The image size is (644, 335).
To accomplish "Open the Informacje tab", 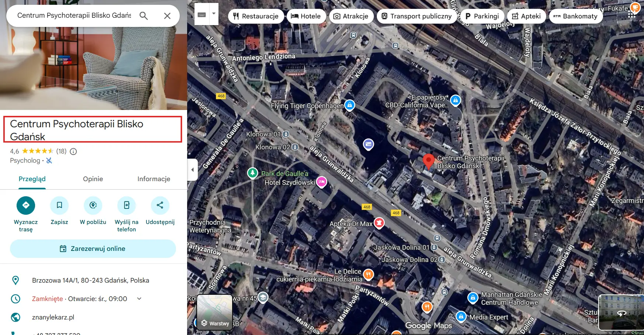I will (x=154, y=179).
